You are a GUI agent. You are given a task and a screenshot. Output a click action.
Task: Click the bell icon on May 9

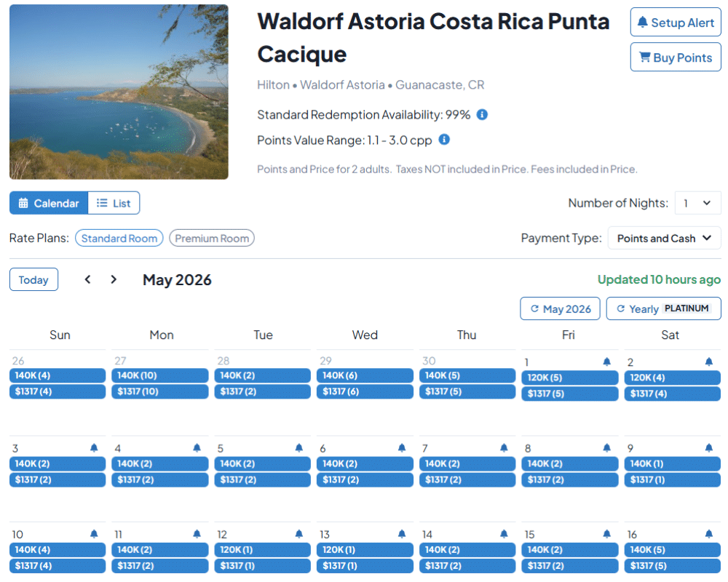click(x=709, y=448)
